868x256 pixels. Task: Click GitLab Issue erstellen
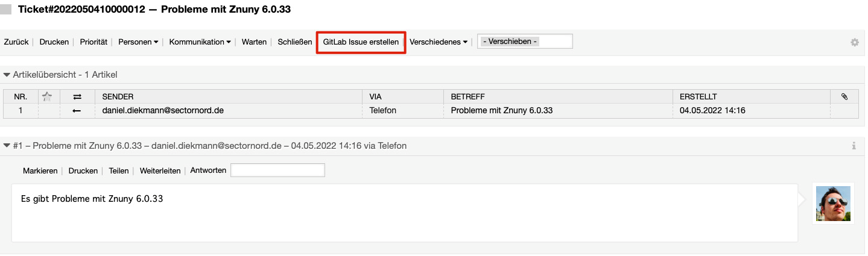361,42
